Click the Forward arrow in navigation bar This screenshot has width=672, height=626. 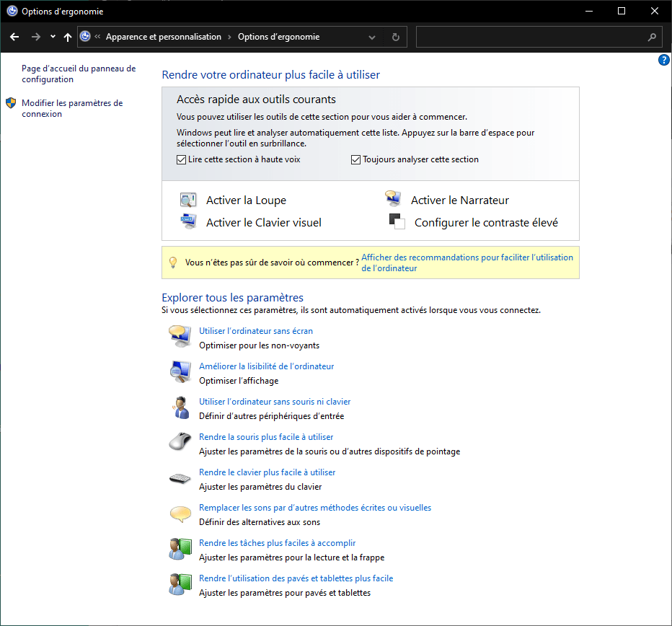coord(36,37)
